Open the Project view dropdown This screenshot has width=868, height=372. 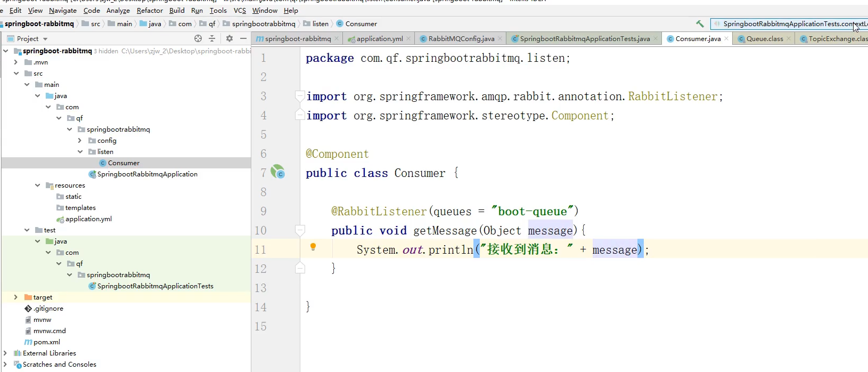45,39
